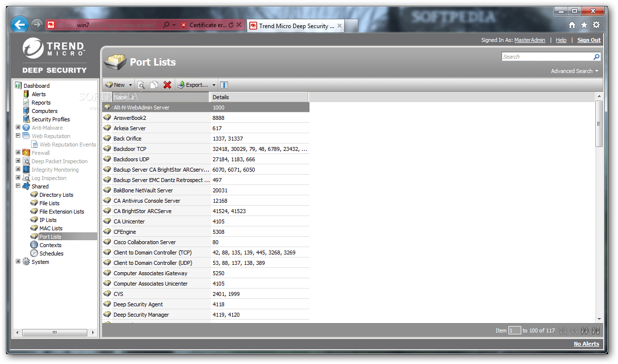
Task: Select File Extension Lists under Shared
Action: (62, 212)
